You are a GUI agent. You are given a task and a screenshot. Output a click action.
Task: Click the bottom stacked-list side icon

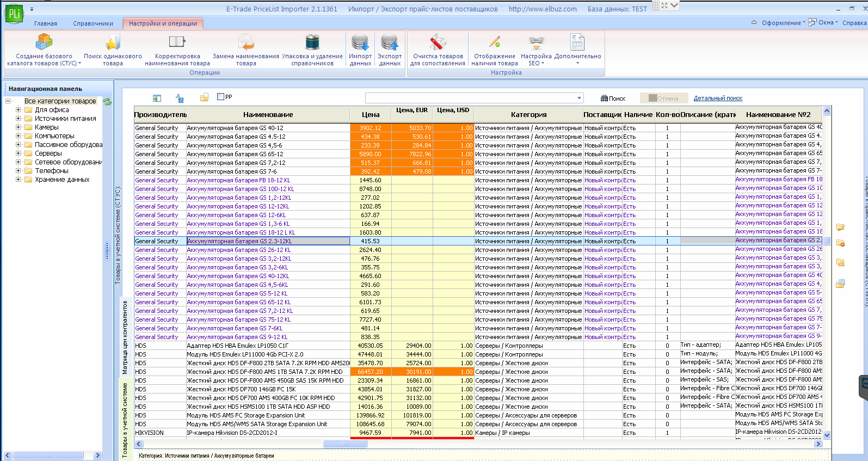click(x=840, y=284)
